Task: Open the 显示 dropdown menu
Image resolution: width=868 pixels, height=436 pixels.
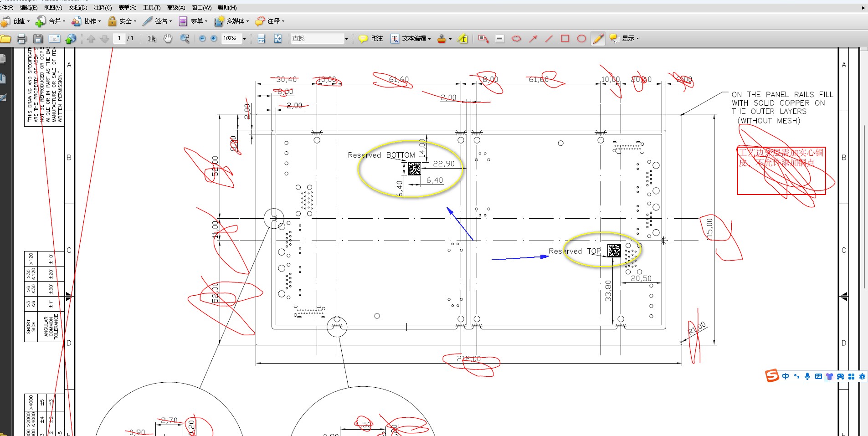Action: [x=625, y=39]
